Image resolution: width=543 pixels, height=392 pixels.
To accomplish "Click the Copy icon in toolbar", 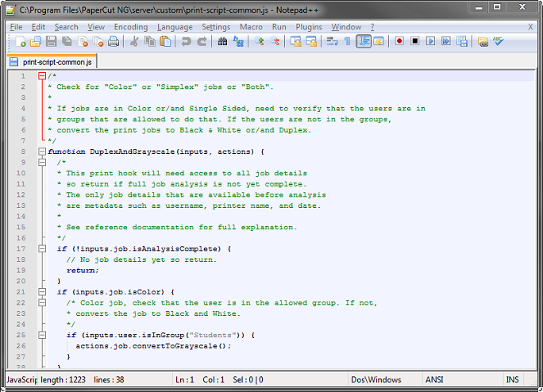I will click(150, 41).
